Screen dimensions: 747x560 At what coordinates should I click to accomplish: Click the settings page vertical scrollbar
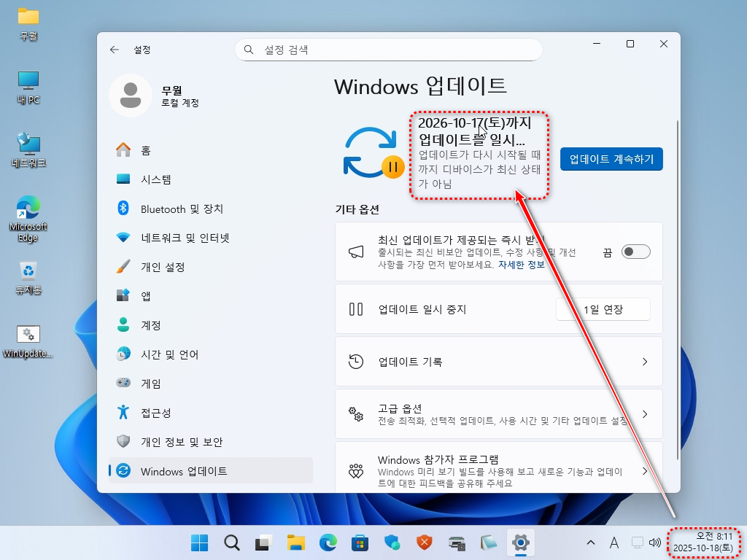point(678,290)
